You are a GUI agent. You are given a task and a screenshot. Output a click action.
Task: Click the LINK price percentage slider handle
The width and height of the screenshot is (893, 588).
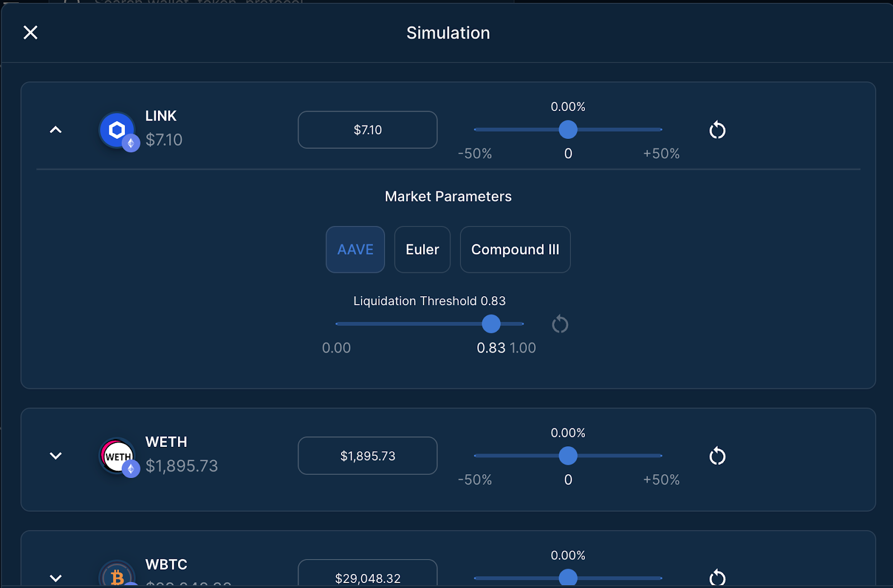click(568, 129)
